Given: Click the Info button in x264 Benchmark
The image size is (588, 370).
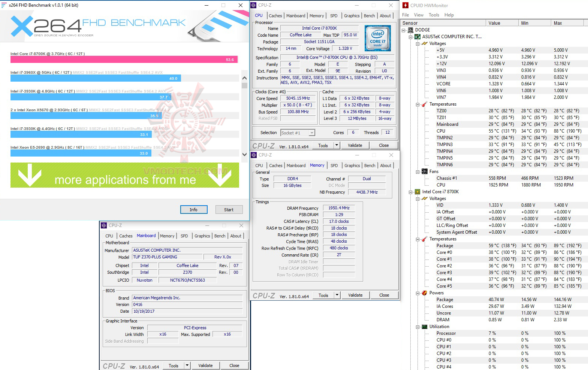Looking at the screenshot, I should (x=193, y=210).
